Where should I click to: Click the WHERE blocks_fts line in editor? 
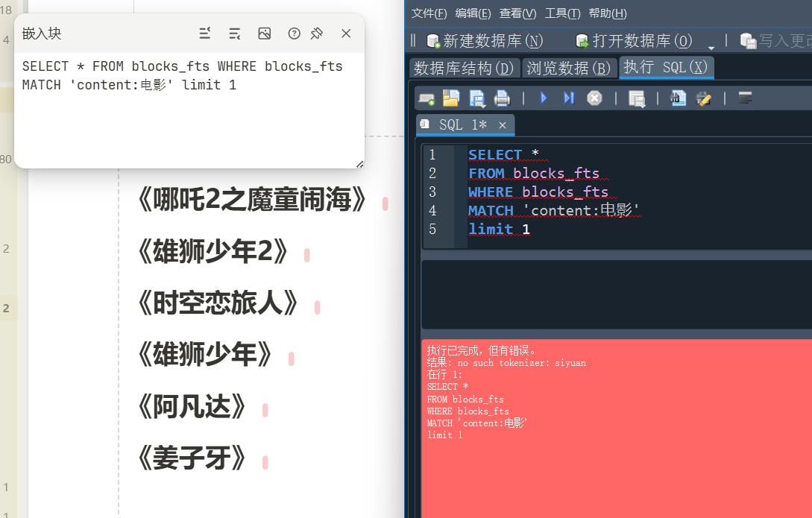tap(538, 192)
